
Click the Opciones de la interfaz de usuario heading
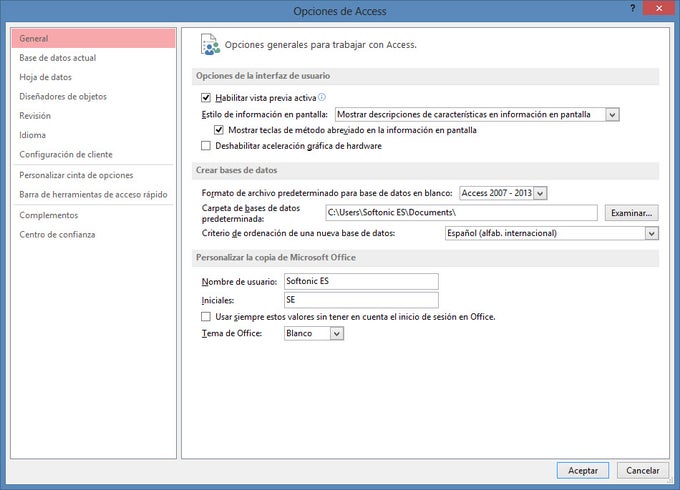tap(263, 76)
